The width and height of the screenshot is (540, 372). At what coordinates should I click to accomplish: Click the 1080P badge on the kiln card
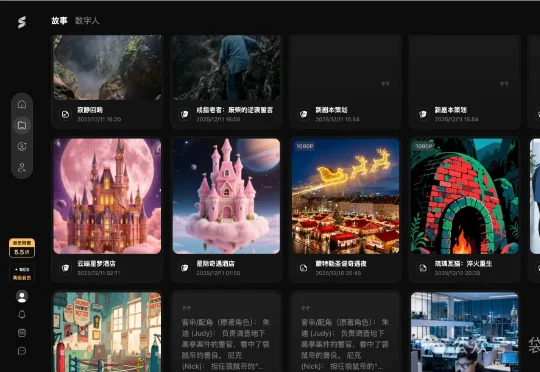click(x=424, y=146)
